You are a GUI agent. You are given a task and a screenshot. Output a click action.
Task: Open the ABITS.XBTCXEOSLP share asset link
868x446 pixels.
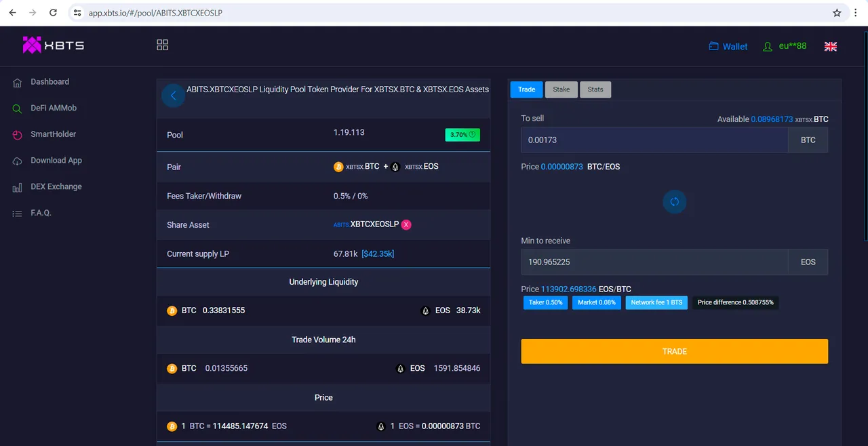click(366, 225)
